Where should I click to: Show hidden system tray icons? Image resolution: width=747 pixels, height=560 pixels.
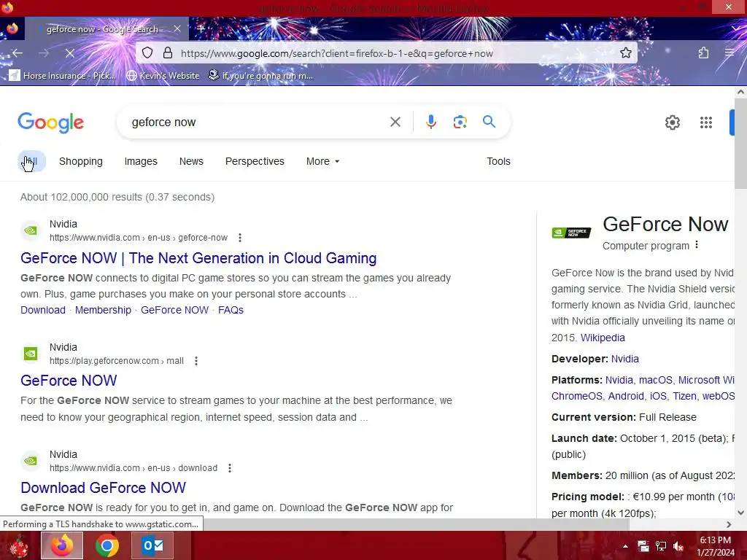pyautogui.click(x=625, y=546)
